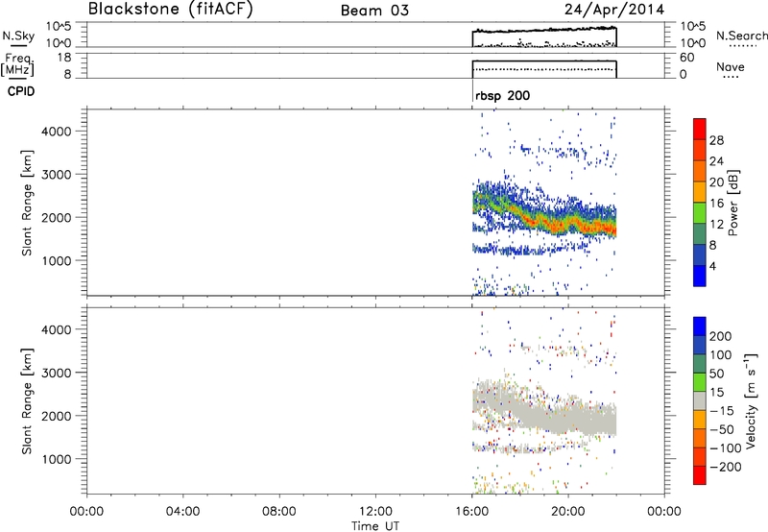Image resolution: width=768 pixels, height=532 pixels.
Task: Click the '1000' tick in the velocity panel
Action: point(56,459)
